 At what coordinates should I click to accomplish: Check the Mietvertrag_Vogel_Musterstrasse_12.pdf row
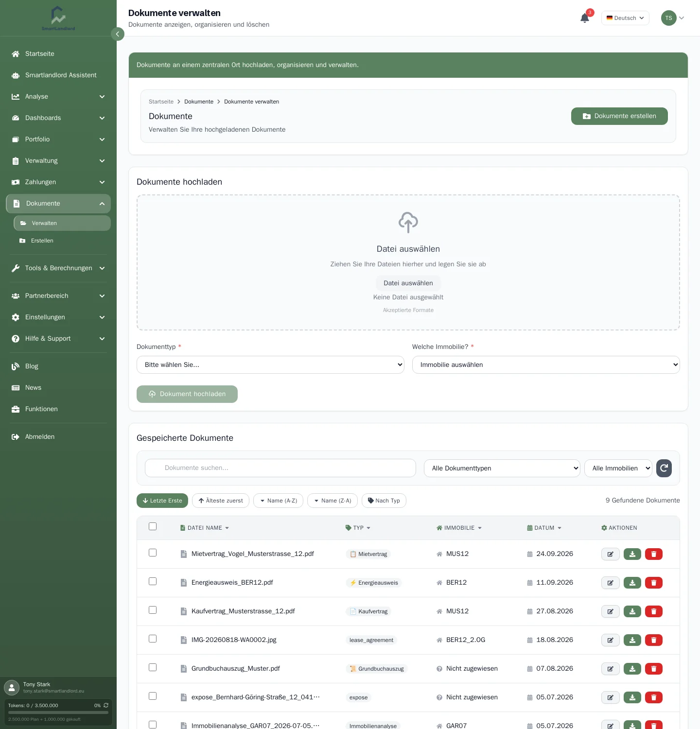point(153,553)
